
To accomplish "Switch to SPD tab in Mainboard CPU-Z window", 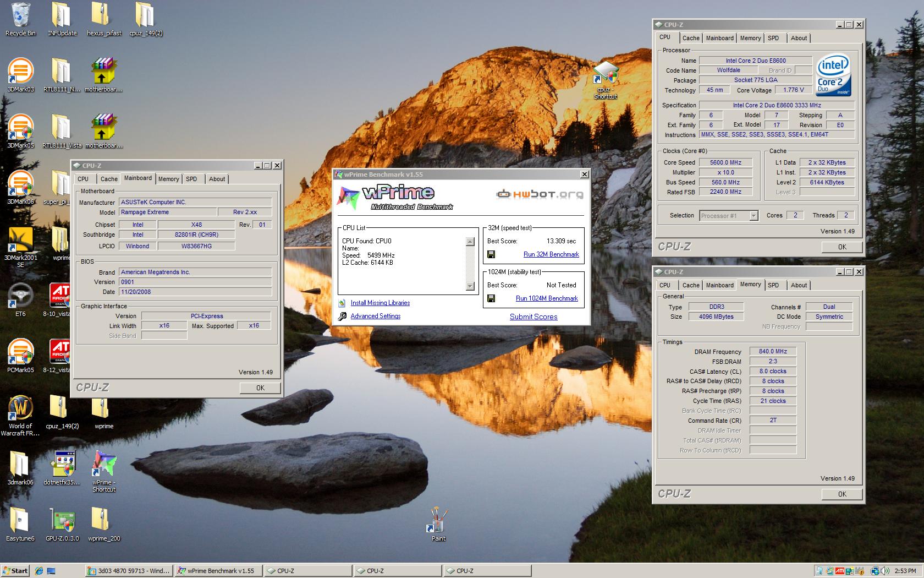I will [x=191, y=179].
